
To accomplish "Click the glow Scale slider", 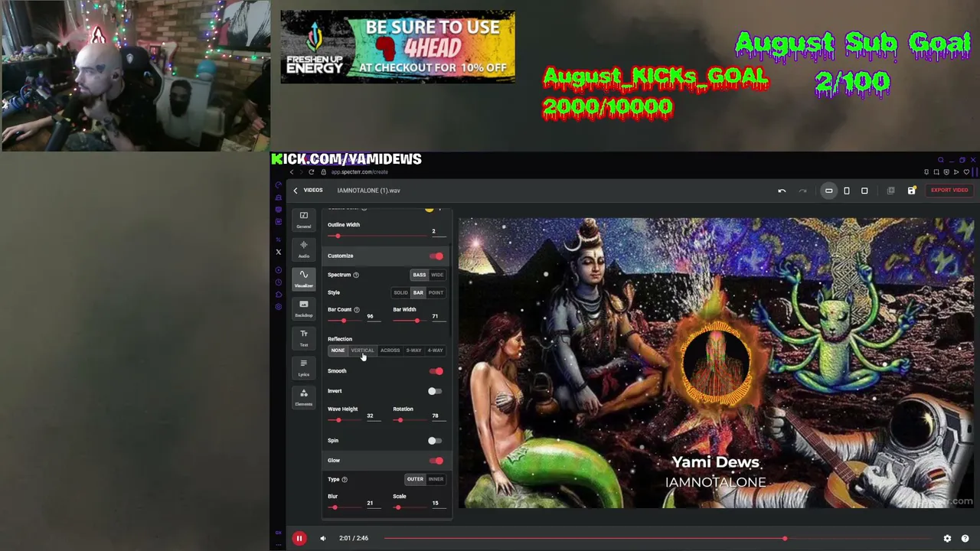I will [x=410, y=507].
